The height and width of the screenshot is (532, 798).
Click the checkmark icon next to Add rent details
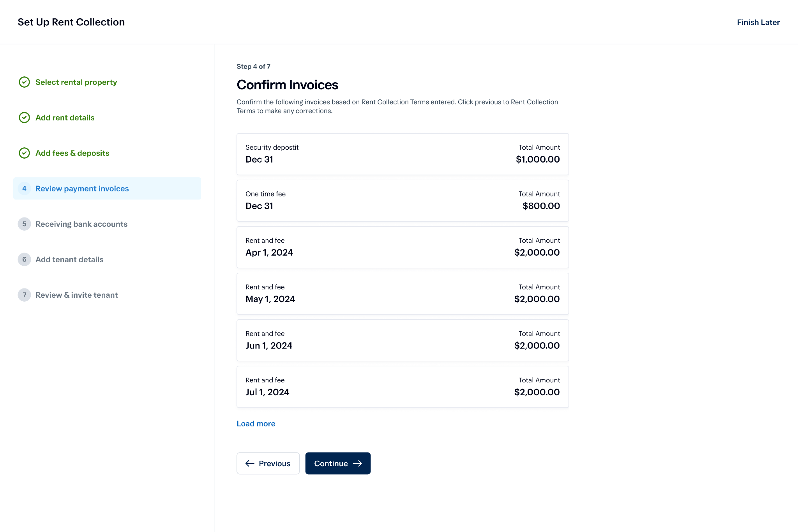24,118
